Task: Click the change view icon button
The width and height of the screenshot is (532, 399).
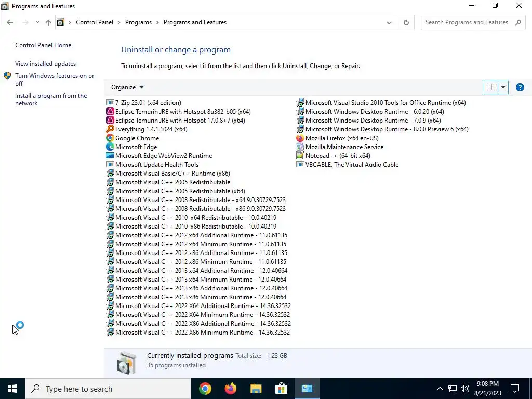Action: pos(490,87)
